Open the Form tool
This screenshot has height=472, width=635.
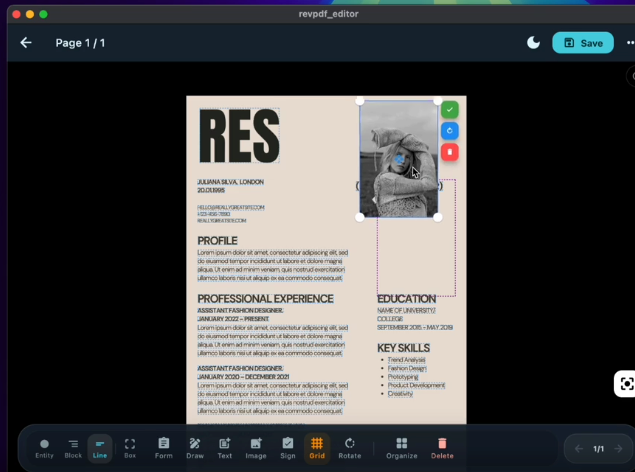(163, 447)
